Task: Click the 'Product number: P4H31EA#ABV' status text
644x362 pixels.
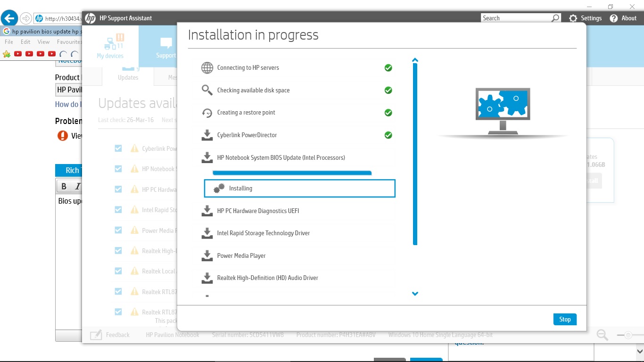Action: [x=336, y=335]
